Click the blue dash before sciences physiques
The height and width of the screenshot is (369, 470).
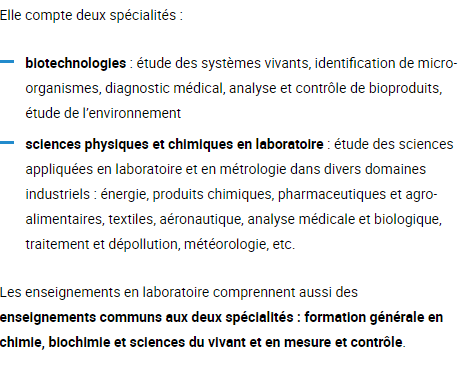pyautogui.click(x=7, y=142)
